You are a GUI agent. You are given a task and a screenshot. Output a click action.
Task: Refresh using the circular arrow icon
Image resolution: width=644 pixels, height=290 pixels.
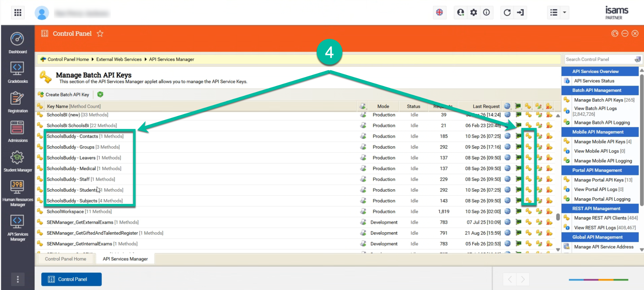507,12
